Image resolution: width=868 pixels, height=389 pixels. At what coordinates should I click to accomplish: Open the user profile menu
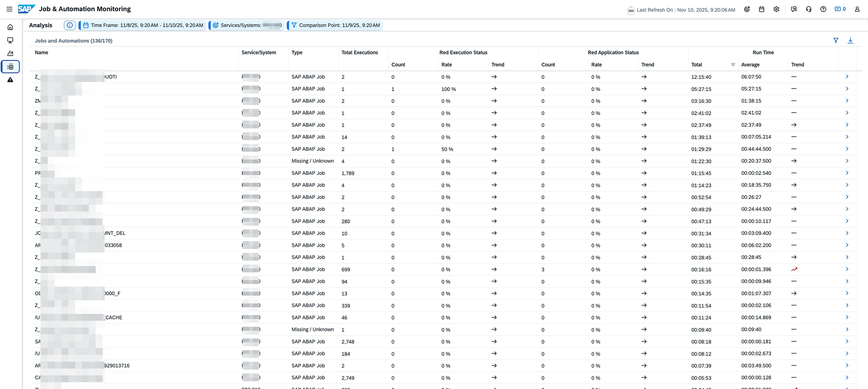pos(857,9)
